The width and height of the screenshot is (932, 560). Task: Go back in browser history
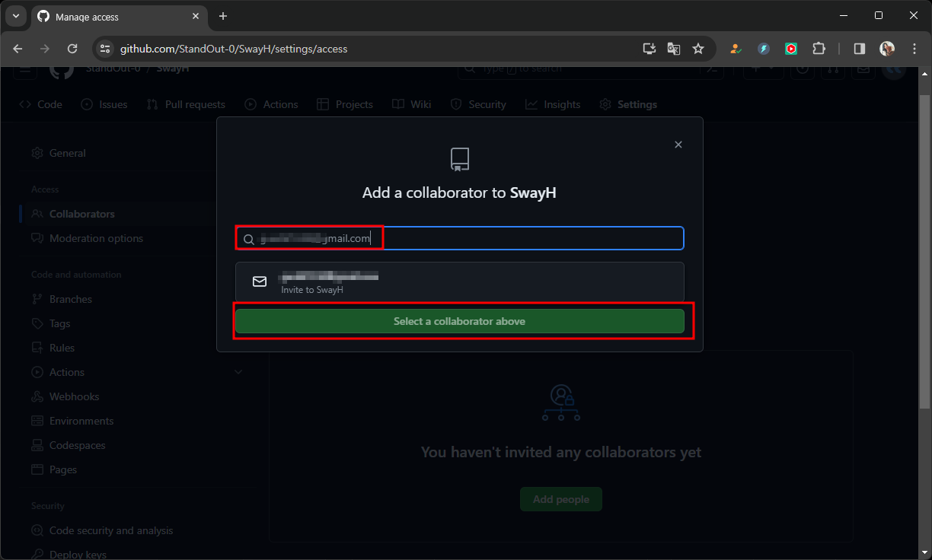(18, 49)
